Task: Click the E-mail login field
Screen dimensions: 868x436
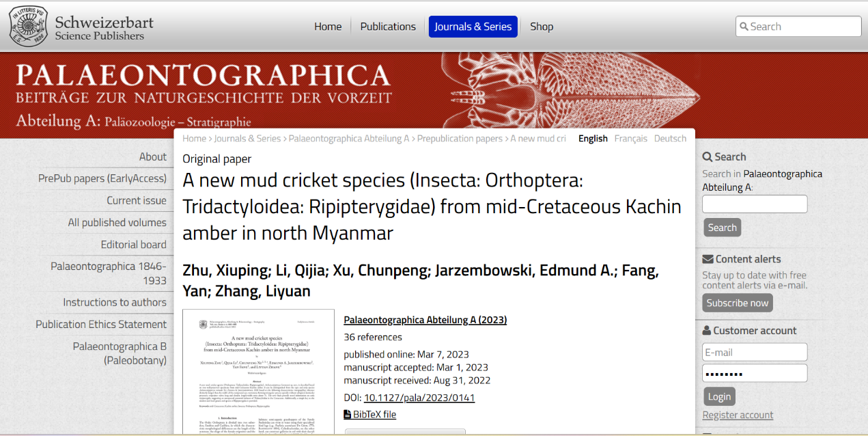Action: 755,352
